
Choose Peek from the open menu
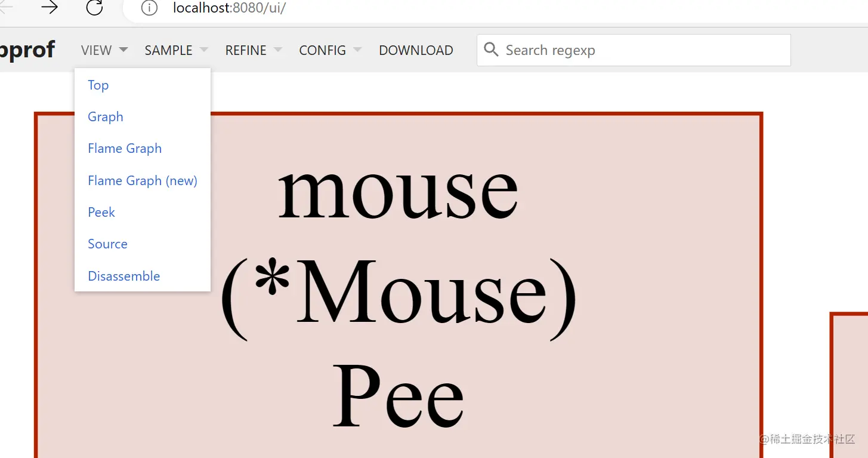pos(101,212)
